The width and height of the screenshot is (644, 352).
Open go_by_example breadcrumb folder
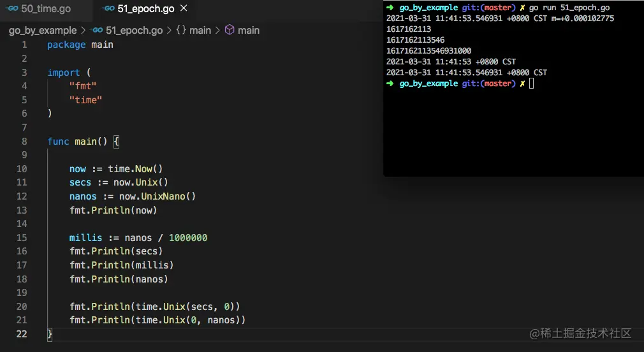coord(43,31)
